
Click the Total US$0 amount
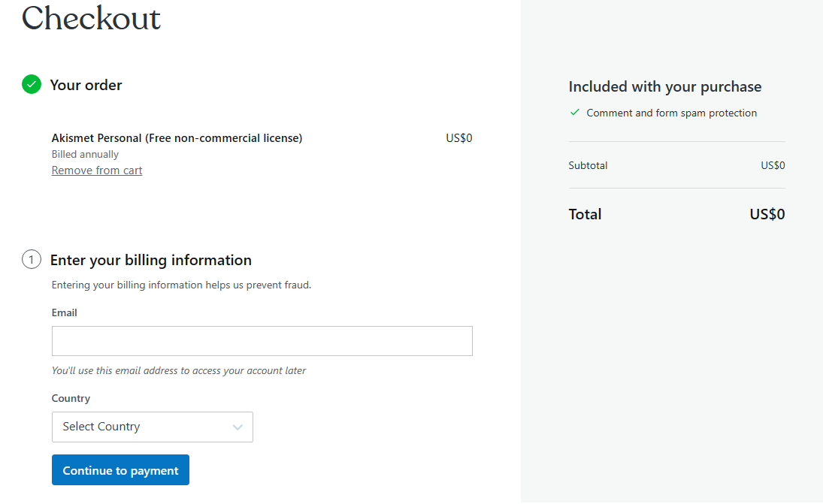coord(767,214)
